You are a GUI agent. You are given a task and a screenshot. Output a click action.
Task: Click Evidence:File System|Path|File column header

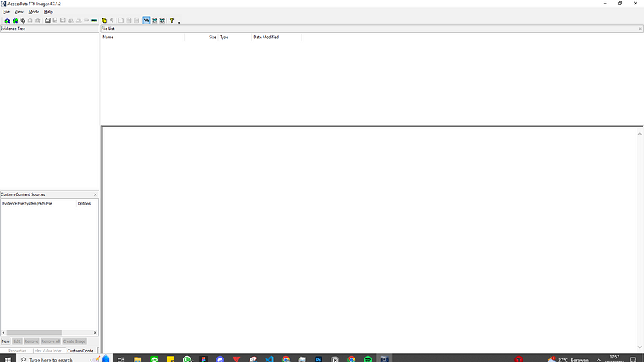(x=38, y=204)
